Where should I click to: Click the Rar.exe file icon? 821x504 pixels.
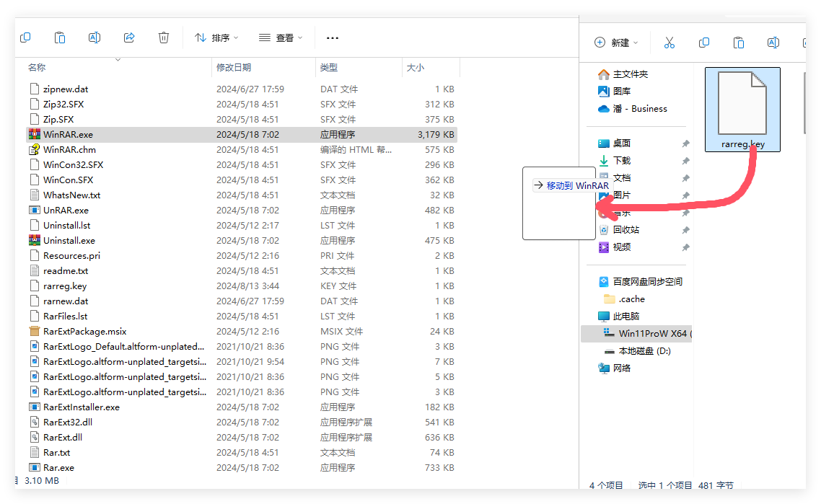point(35,468)
